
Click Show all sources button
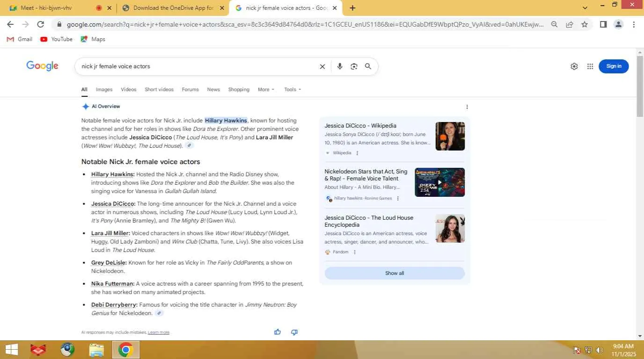coord(395,273)
